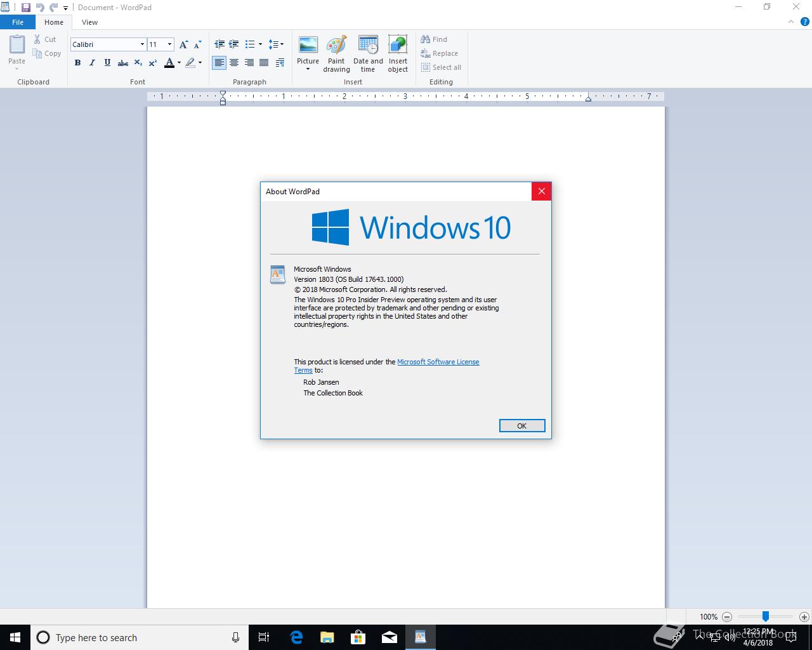Click the Shrink font icon

(x=197, y=44)
